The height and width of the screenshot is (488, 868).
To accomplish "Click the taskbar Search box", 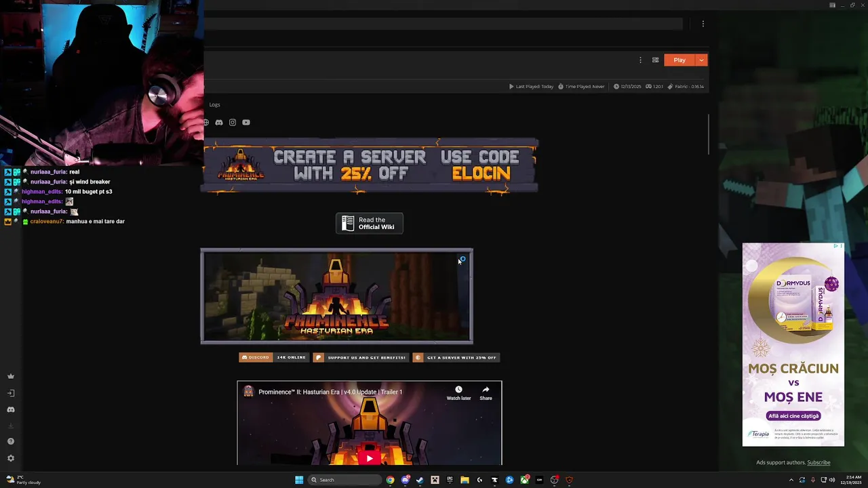I will click(x=344, y=480).
